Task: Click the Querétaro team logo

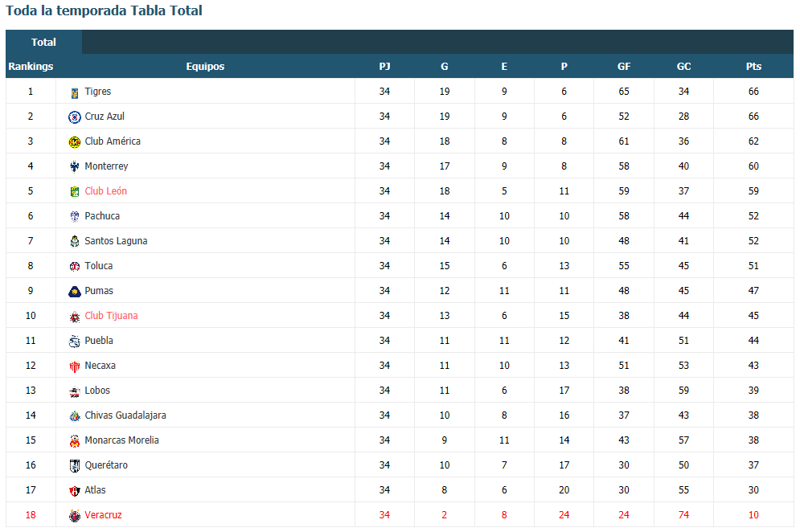Action: pos(75,465)
